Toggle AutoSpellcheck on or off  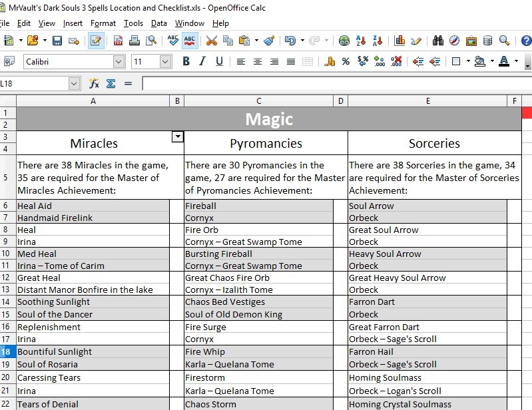click(189, 41)
